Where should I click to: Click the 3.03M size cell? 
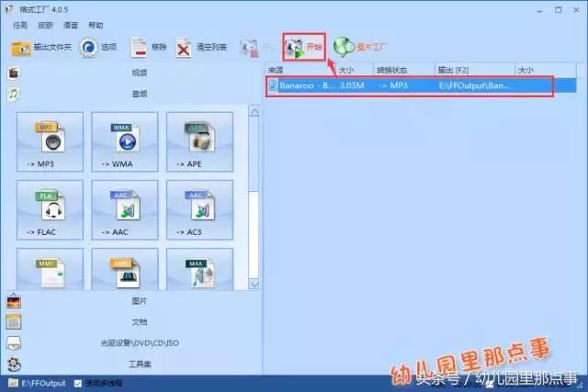pyautogui.click(x=352, y=85)
